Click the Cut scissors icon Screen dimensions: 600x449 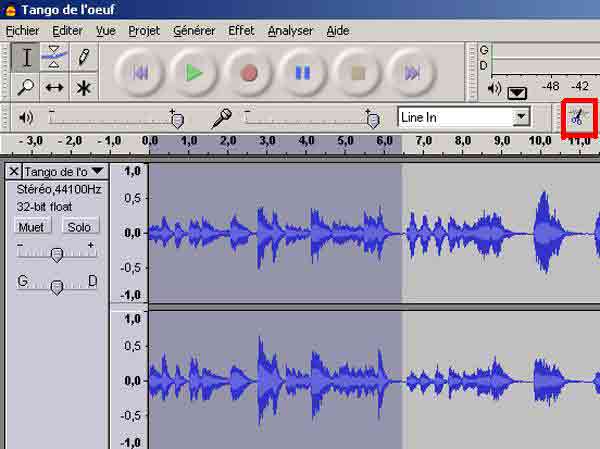point(578,116)
